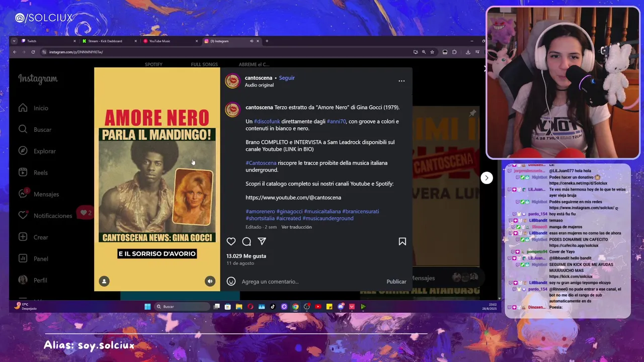Open browser zoom magnifier icon
Screen dimensions: 644x362
tap(424, 52)
